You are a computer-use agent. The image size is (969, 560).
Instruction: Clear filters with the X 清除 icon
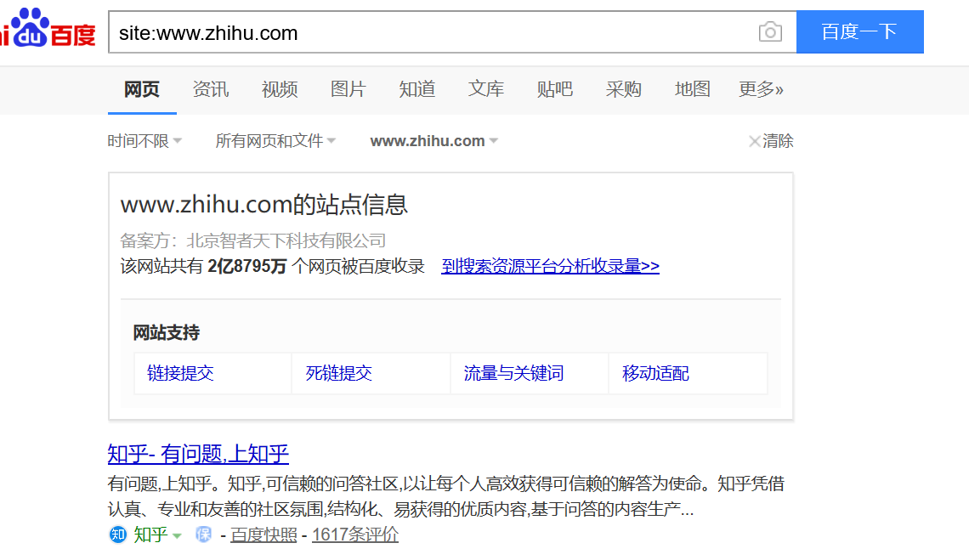[771, 141]
